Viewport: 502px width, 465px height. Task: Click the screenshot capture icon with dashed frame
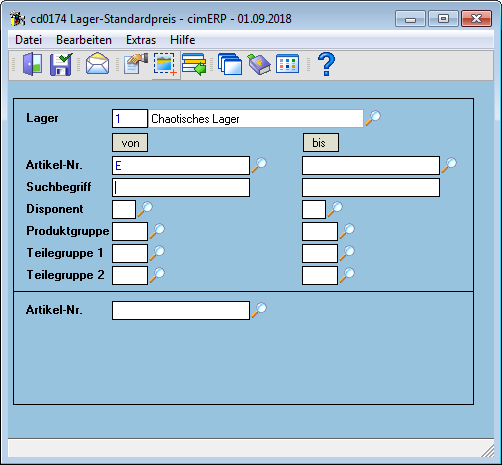click(x=165, y=64)
